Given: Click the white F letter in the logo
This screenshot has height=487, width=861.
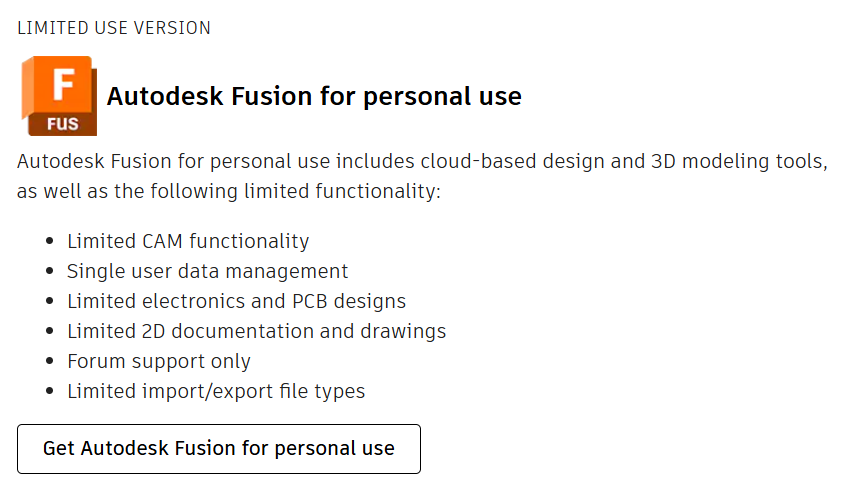Looking at the screenshot, I should click(x=63, y=84).
